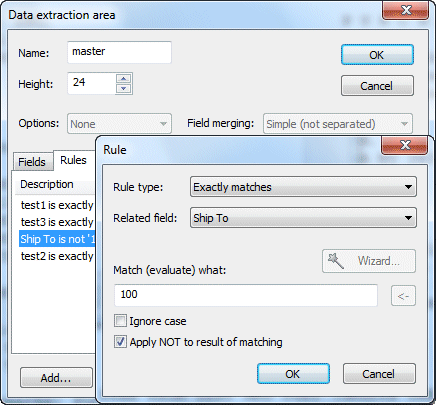Increase Height with up spinner arrow
This screenshot has width=436, height=405.
click(x=124, y=78)
